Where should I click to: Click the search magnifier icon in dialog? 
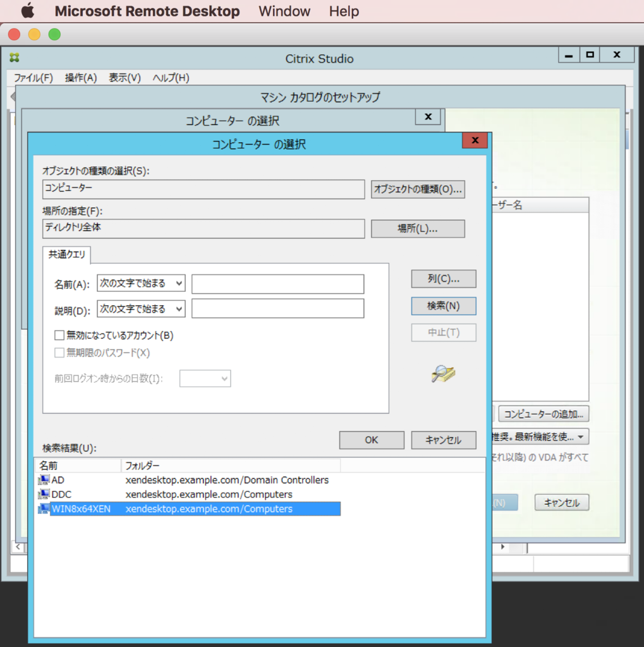(x=443, y=374)
